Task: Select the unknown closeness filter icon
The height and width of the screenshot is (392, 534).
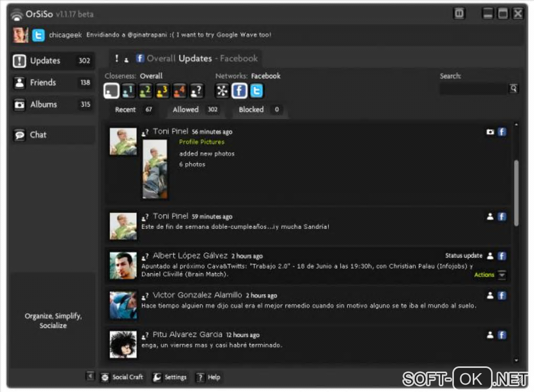Action: 197,91
